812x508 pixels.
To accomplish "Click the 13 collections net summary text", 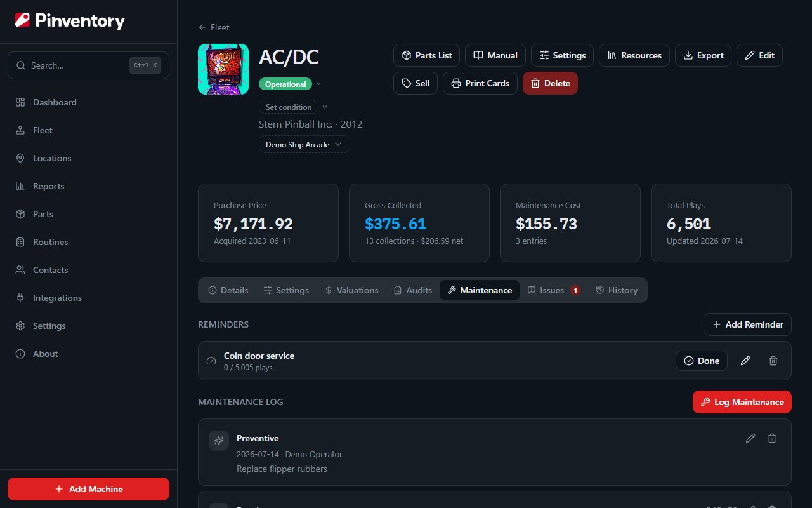I will [x=414, y=241].
